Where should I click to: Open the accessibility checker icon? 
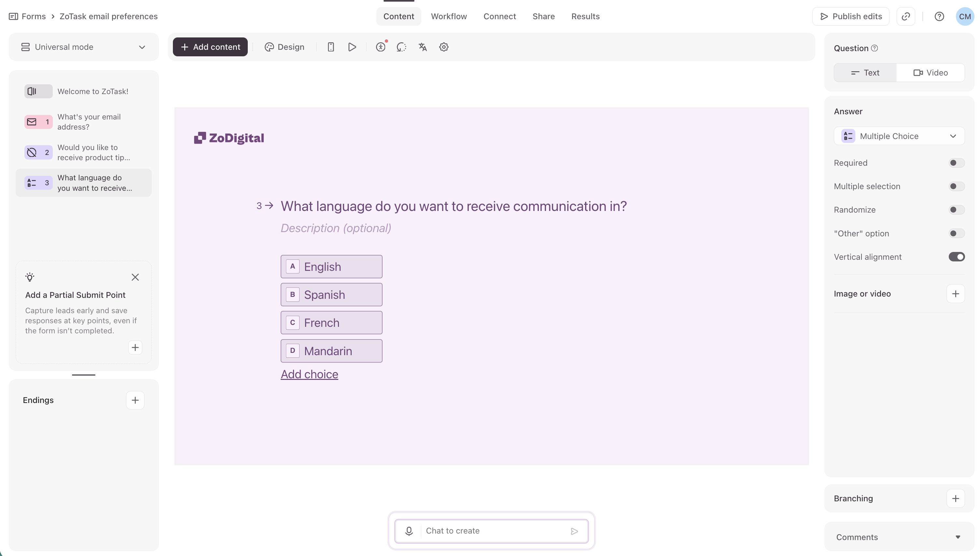380,47
